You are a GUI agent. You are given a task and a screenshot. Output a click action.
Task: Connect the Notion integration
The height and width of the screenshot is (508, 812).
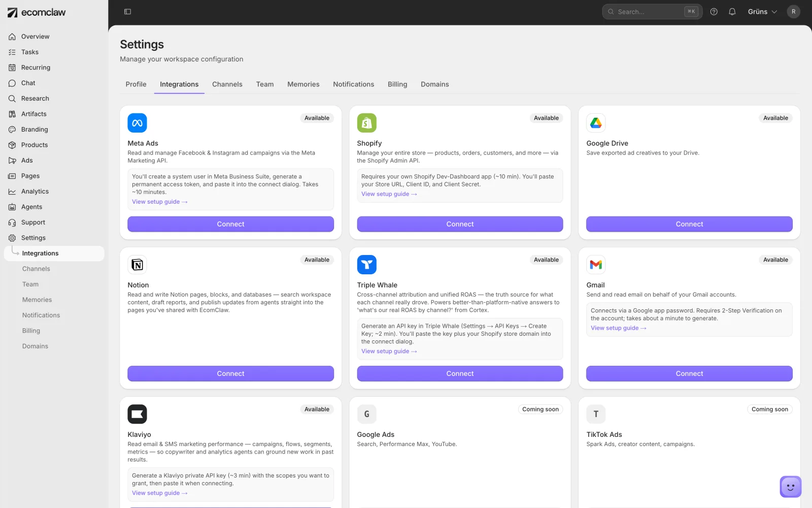click(230, 373)
